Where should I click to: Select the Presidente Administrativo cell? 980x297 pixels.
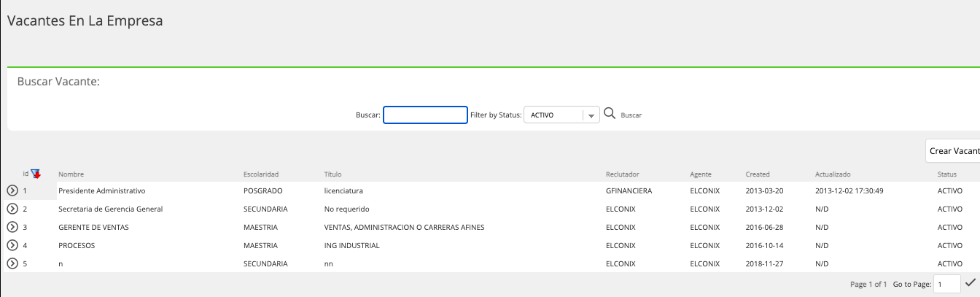[x=102, y=190]
